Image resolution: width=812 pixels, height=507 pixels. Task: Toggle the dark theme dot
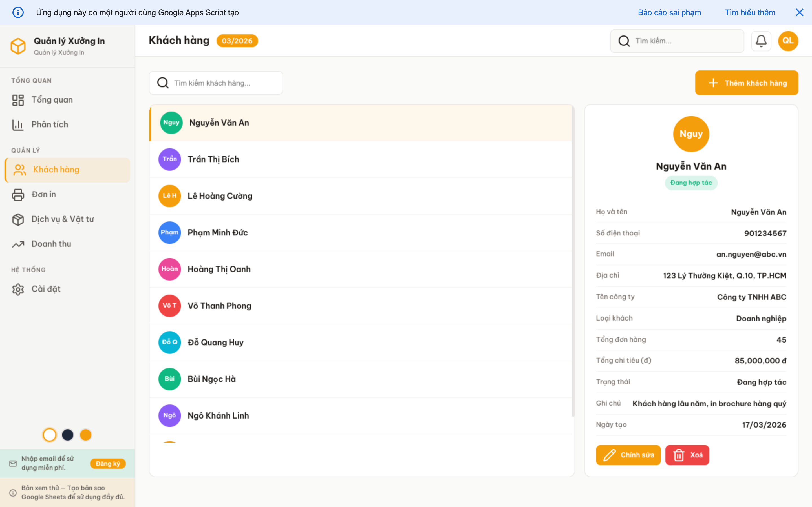point(68,435)
